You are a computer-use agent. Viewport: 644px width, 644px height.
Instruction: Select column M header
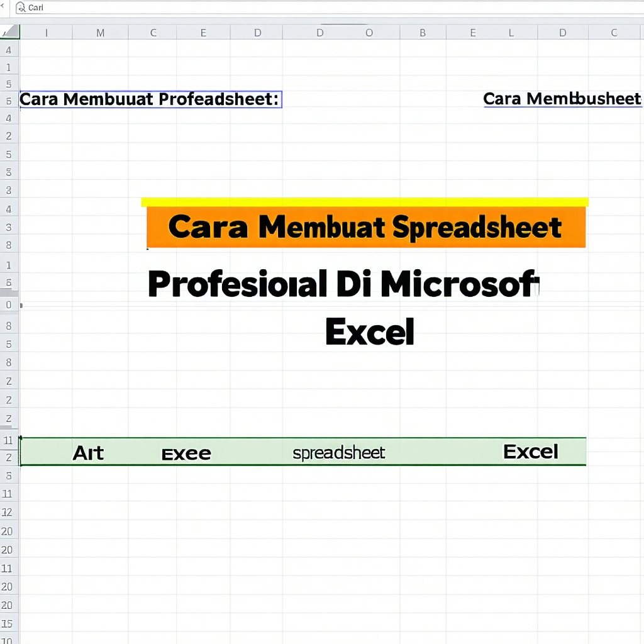(x=100, y=33)
